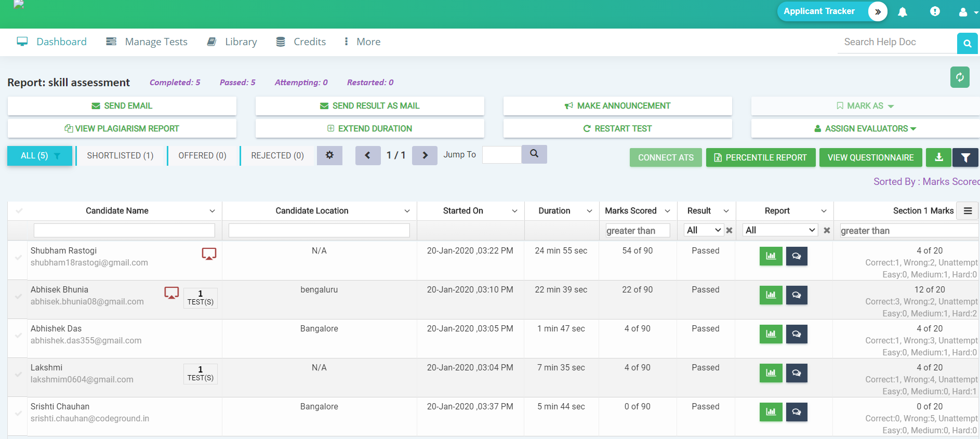Viewport: 980px width, 439px height.
Task: Open the Library menu
Action: (x=232, y=42)
